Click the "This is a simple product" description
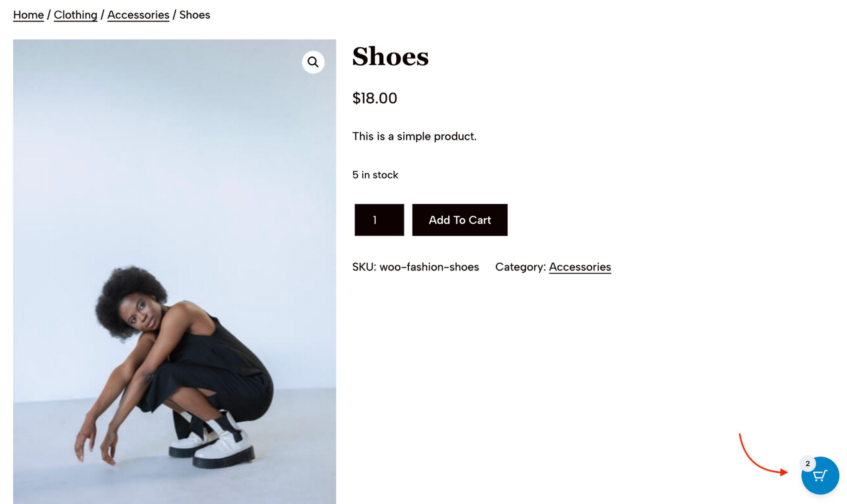The width and height of the screenshot is (847, 504). (x=414, y=137)
